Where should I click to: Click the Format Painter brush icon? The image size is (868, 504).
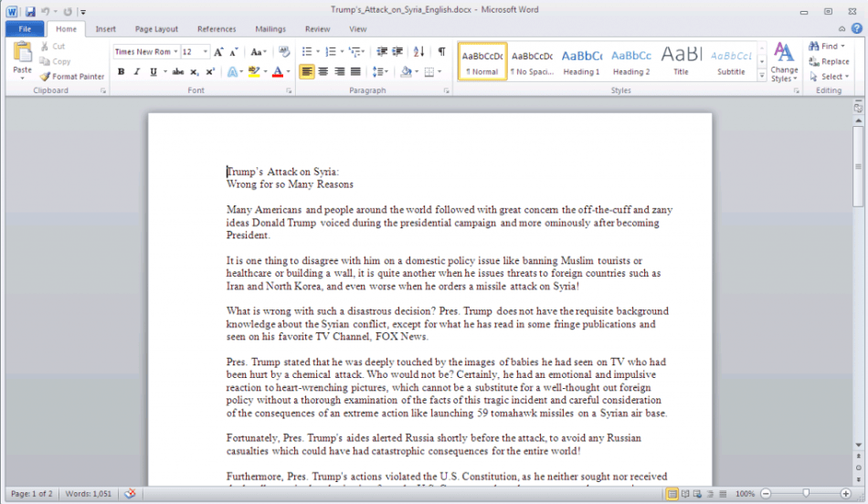coord(45,77)
